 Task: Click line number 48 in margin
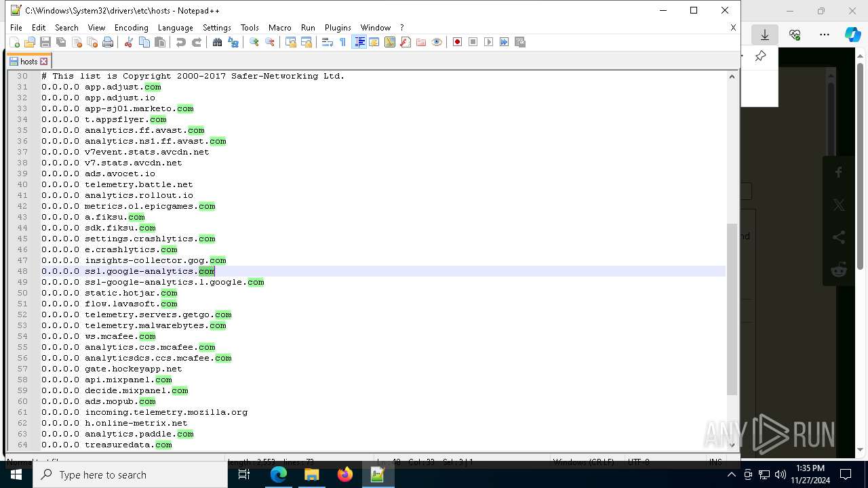tap(22, 271)
